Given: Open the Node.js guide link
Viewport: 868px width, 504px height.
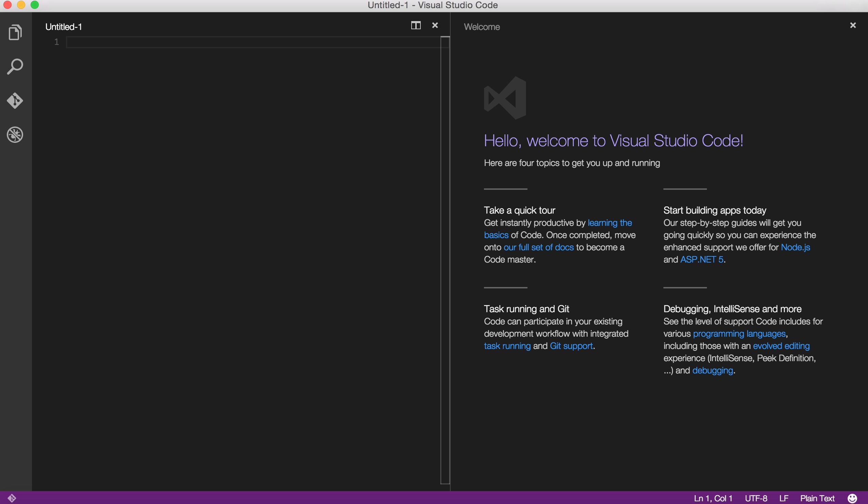Looking at the screenshot, I should coord(795,247).
